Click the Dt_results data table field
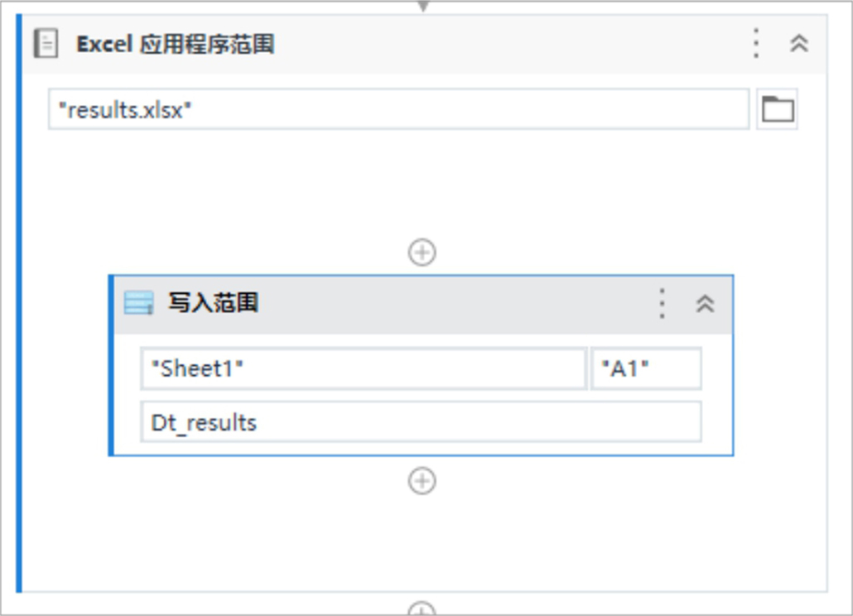This screenshot has height=616, width=853. tap(421, 422)
